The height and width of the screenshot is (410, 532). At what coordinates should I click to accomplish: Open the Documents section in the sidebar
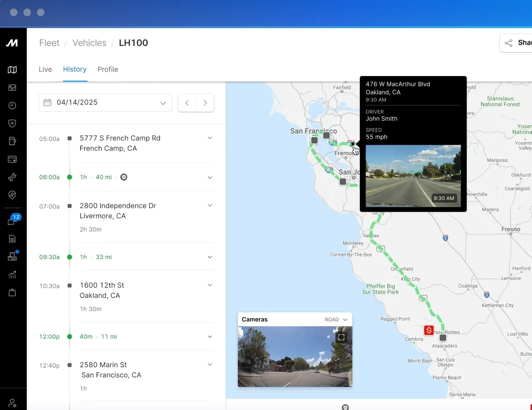pos(12,238)
